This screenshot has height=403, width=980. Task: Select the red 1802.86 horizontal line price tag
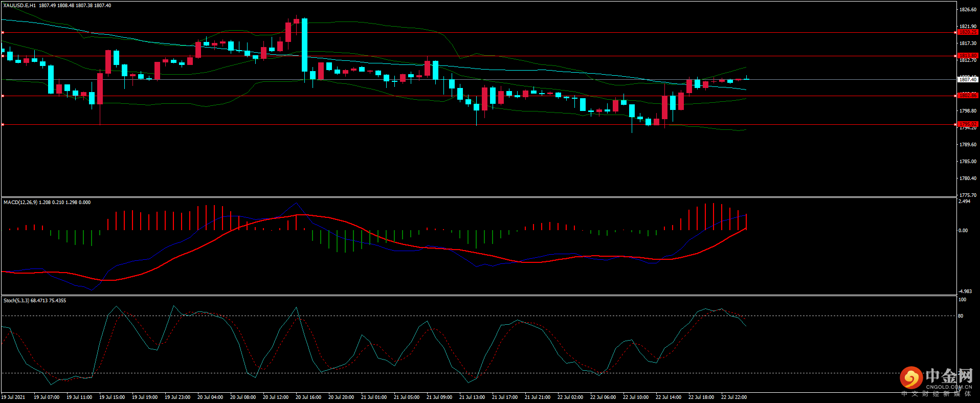coord(968,96)
